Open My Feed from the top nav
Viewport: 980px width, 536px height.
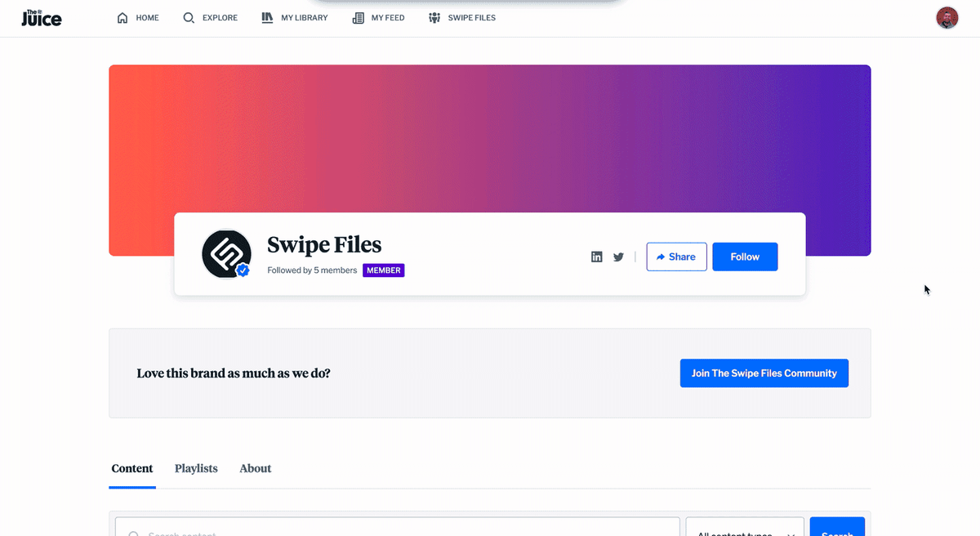[x=378, y=18]
